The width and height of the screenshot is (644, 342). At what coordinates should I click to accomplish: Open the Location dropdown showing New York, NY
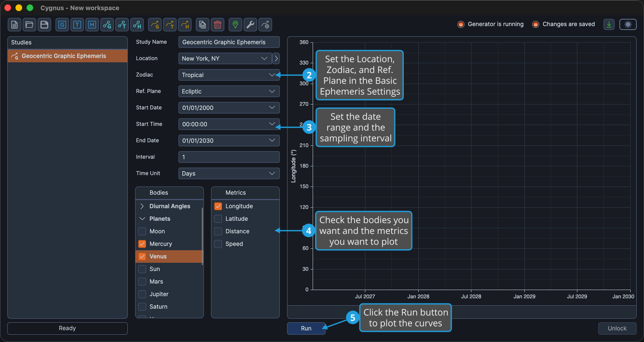225,58
